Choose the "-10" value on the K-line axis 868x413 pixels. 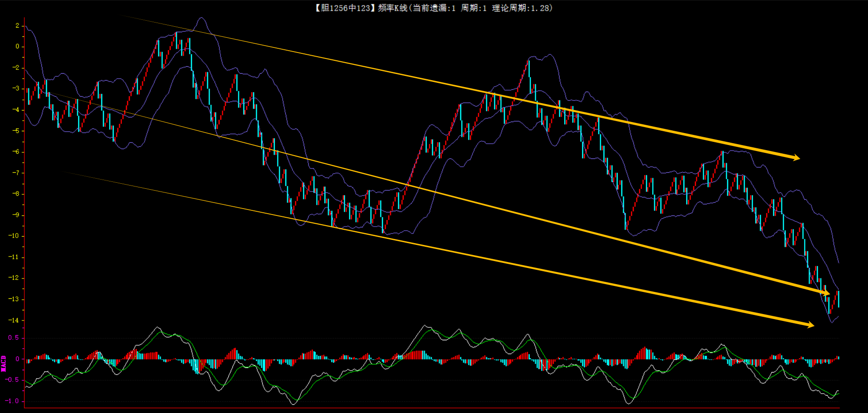pos(14,236)
